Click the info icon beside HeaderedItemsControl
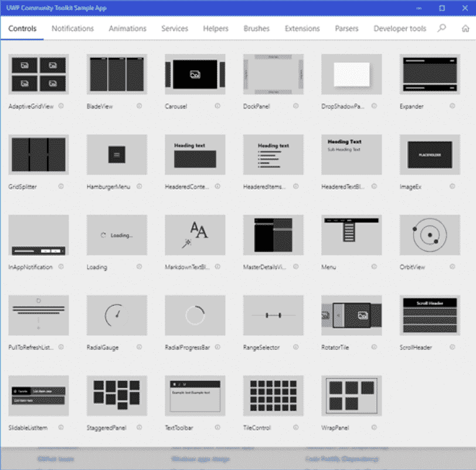Viewport: 476px width, 470px height. 296,186
